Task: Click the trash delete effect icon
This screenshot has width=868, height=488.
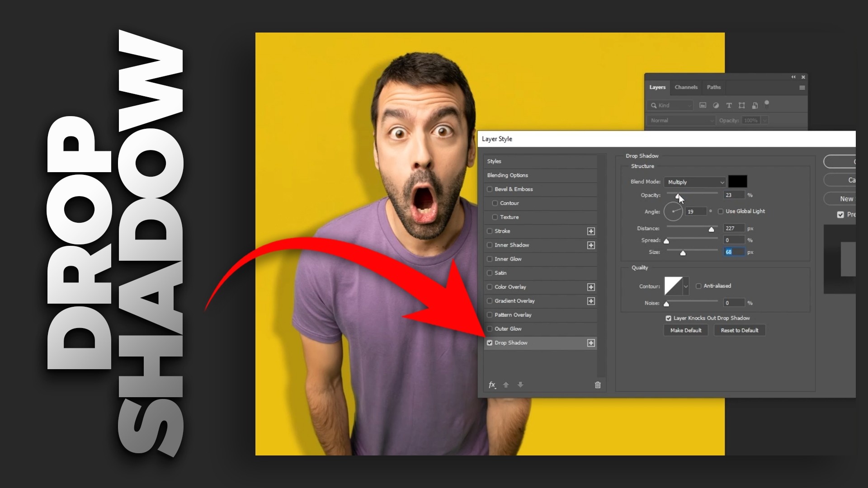Action: click(x=598, y=385)
